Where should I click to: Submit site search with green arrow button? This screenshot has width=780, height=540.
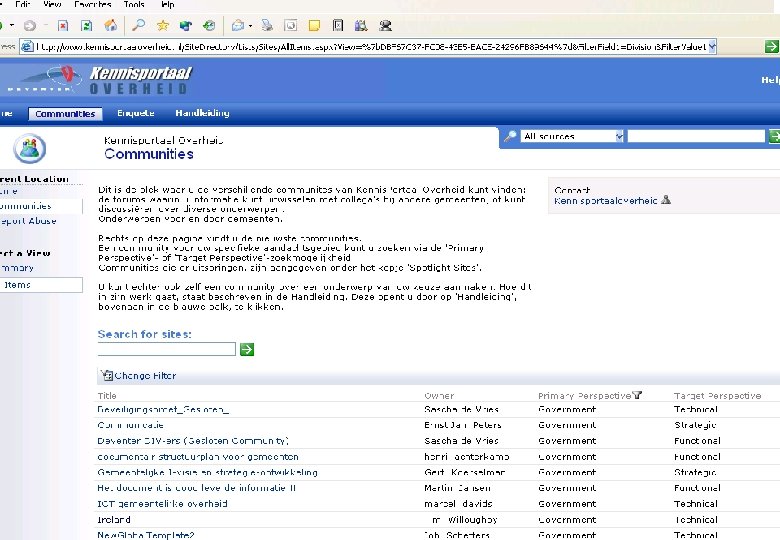247,350
